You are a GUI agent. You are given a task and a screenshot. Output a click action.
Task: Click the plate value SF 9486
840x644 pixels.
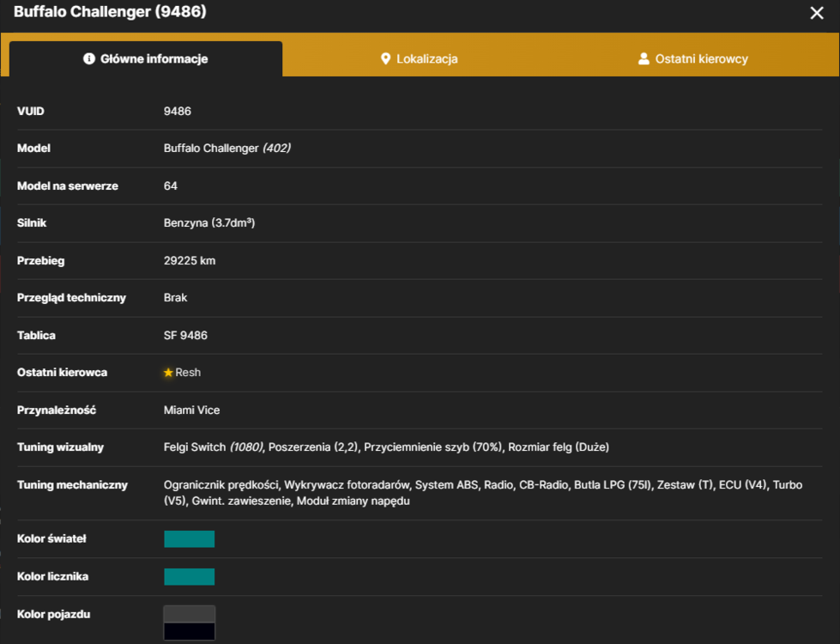point(185,335)
